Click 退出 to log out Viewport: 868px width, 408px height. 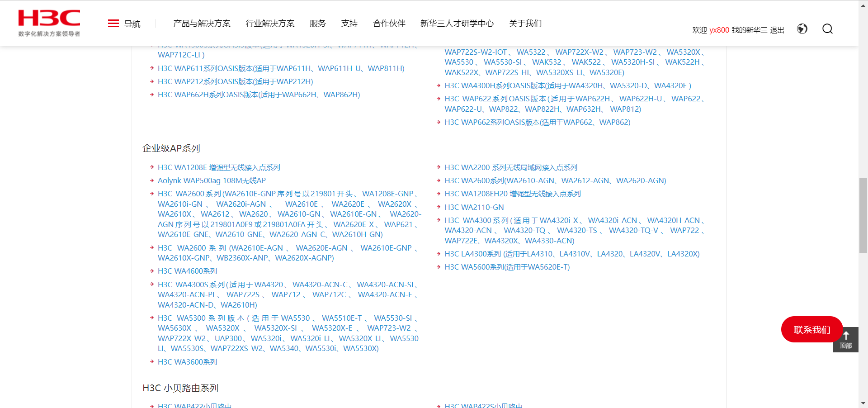click(x=777, y=30)
